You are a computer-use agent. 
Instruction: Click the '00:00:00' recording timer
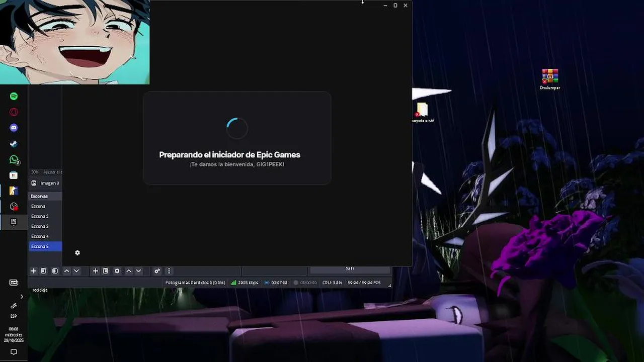pos(308,283)
